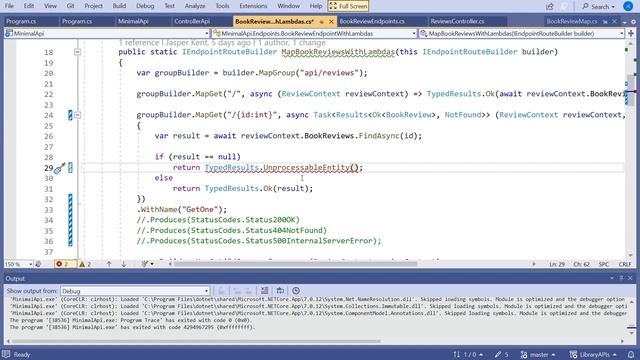Toggle word wrap in the Output panel

pyautogui.click(x=280, y=291)
